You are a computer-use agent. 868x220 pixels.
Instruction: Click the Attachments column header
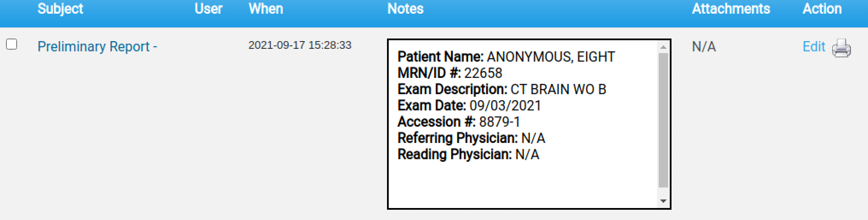(x=731, y=9)
